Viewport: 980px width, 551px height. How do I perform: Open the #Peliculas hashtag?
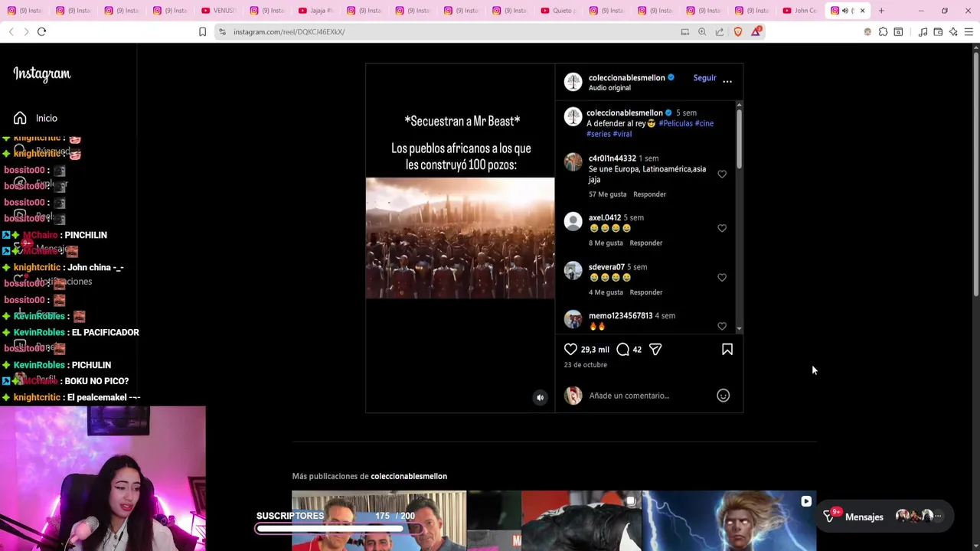point(675,123)
